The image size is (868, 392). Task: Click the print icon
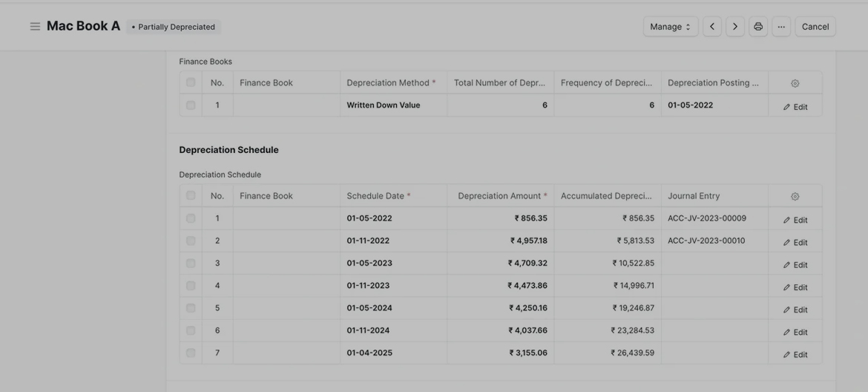point(757,27)
